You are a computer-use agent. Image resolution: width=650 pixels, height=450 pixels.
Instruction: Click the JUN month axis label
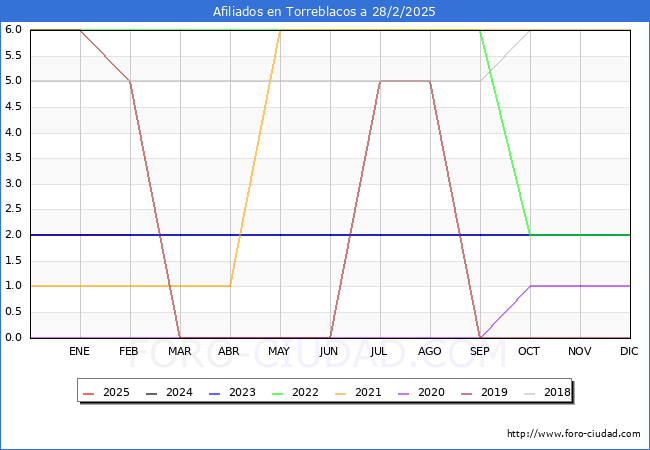point(328,351)
